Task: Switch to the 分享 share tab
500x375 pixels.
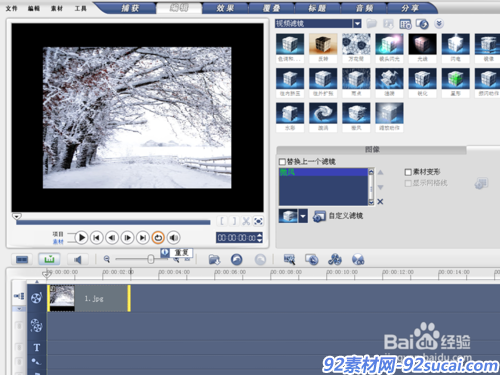Action: point(410,8)
